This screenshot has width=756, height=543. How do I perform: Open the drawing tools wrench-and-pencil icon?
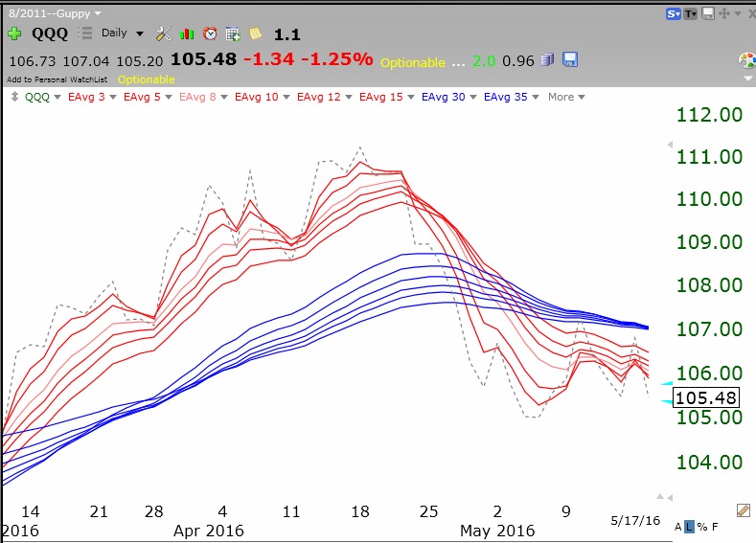tap(164, 34)
